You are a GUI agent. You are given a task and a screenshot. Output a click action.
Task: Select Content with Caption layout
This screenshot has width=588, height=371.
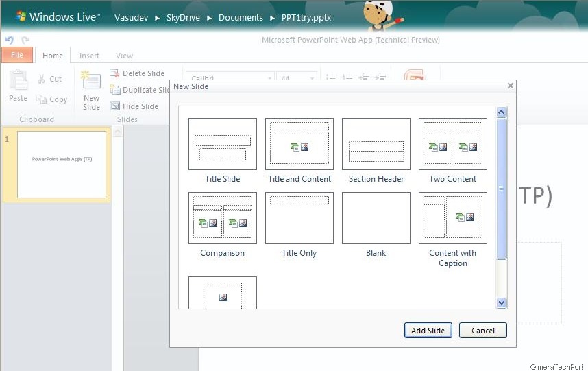click(452, 218)
